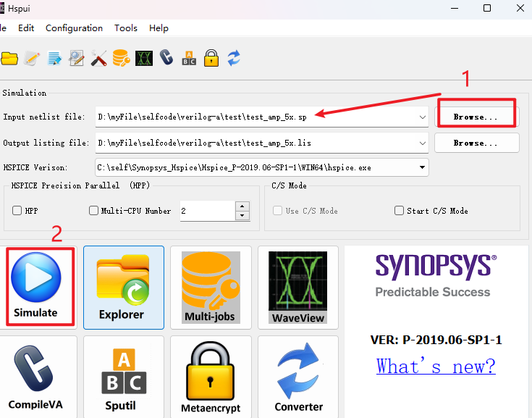Screen dimensions: 532x418
Task: Open the Explorer tile
Action: 124,288
